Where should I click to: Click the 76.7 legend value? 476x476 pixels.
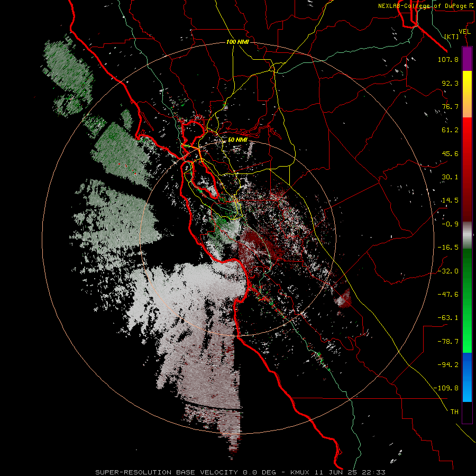(x=450, y=106)
